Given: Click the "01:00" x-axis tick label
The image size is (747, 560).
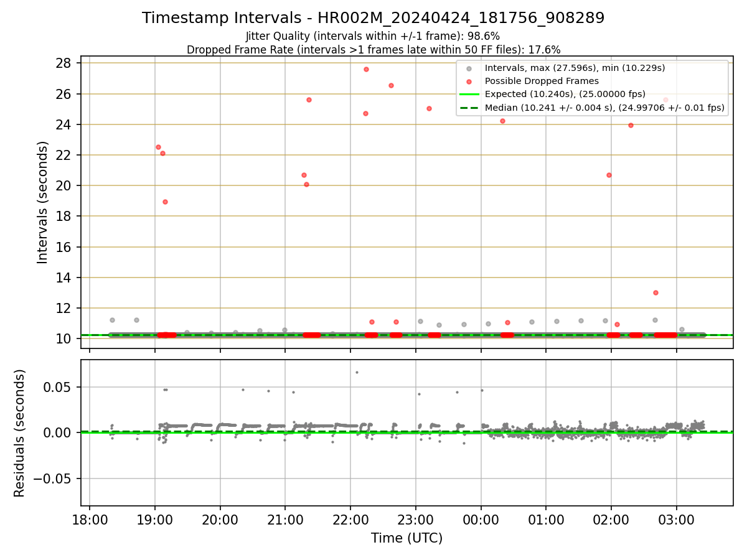Looking at the screenshot, I should (x=546, y=520).
